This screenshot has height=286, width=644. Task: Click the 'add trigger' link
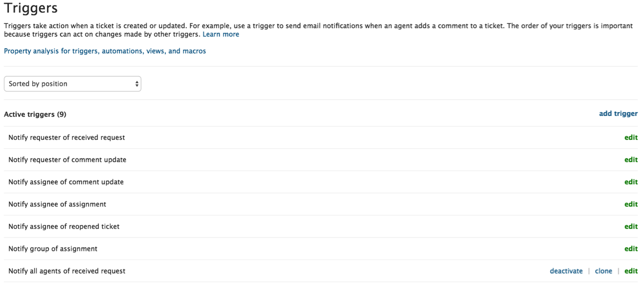(x=618, y=114)
